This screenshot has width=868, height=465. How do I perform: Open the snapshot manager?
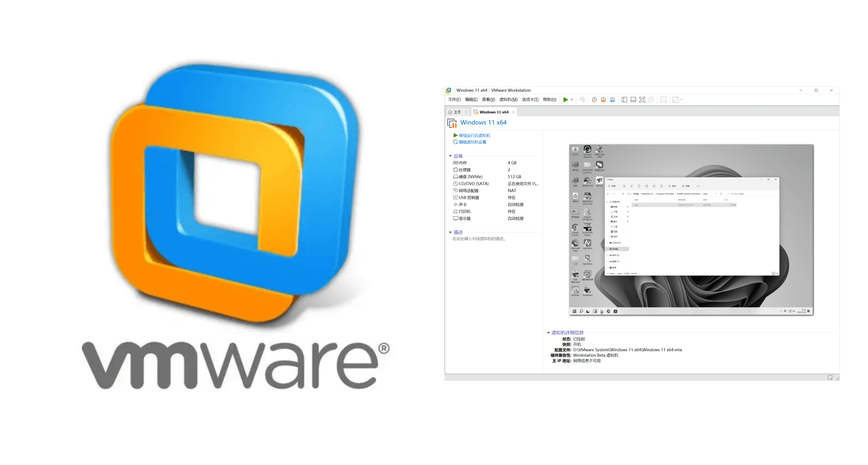tap(612, 100)
